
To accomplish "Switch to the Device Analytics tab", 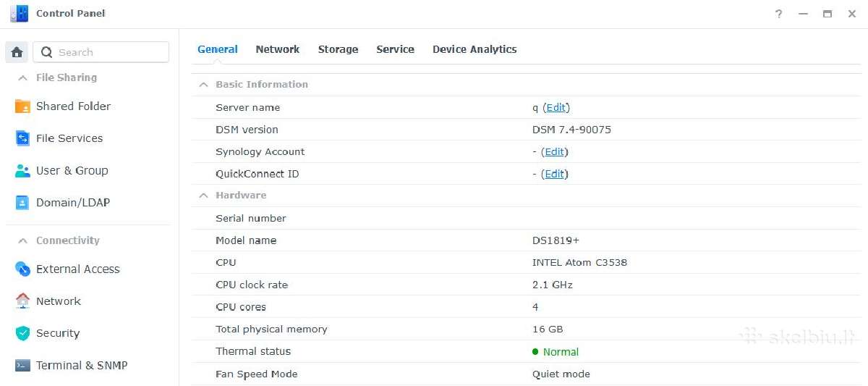I will coord(475,49).
